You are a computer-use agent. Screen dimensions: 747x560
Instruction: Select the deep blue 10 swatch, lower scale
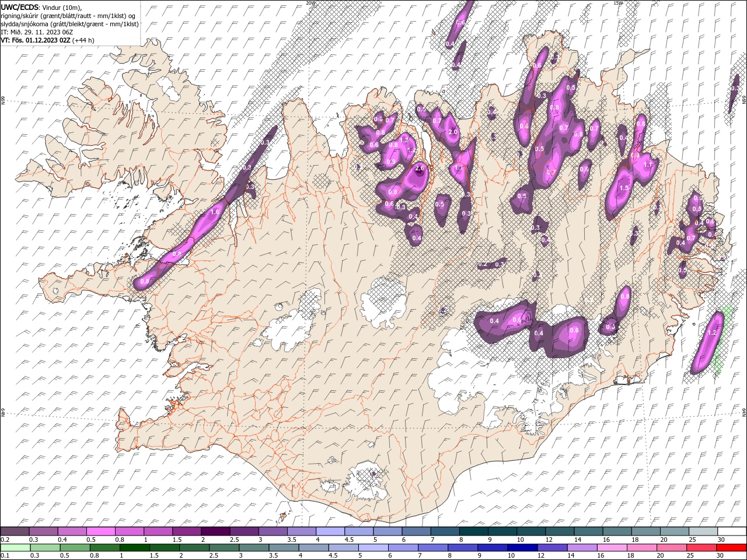point(522,548)
